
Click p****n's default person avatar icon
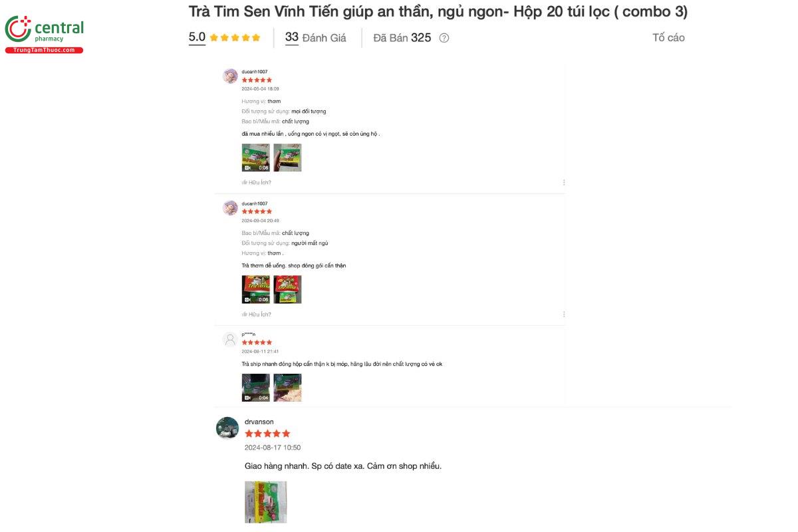pos(229,340)
